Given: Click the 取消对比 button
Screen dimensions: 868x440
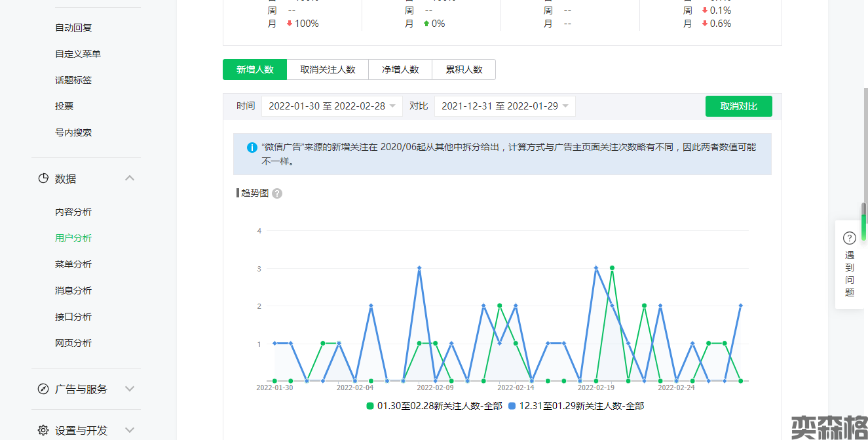Looking at the screenshot, I should coord(738,106).
